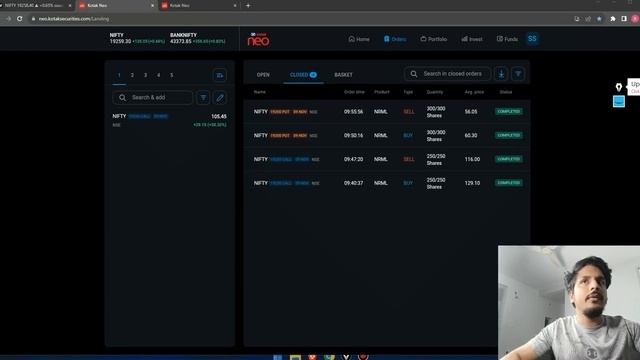Image resolution: width=640 pixels, height=360 pixels.
Task: Switch to watchlist tab 4
Action: tap(158, 75)
